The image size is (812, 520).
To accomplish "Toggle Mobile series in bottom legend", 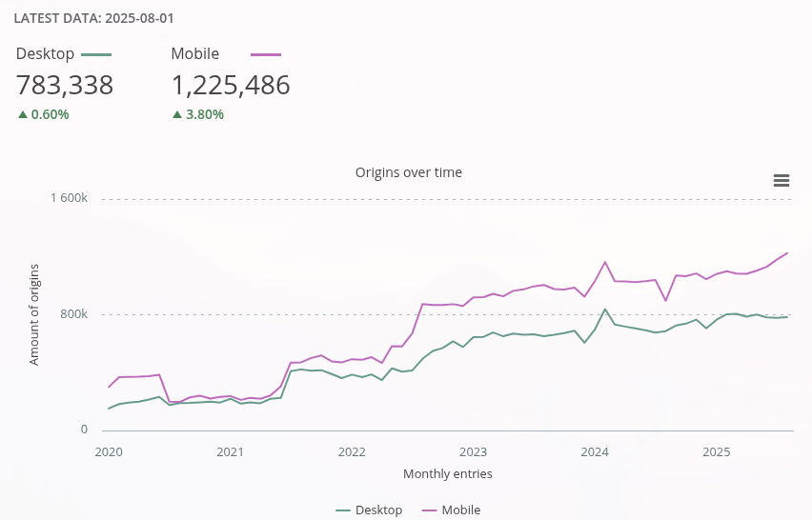I will [452, 510].
